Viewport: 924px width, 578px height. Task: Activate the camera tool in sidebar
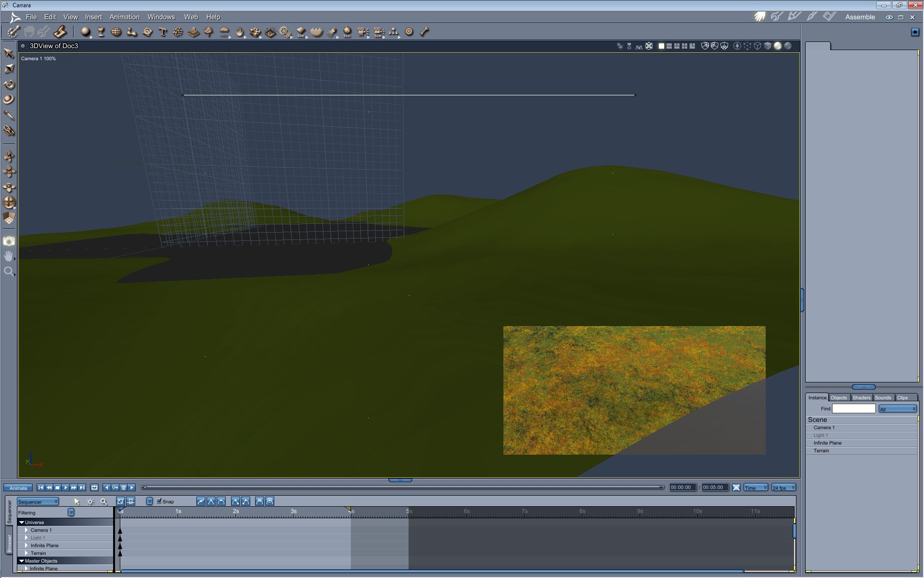[9, 241]
